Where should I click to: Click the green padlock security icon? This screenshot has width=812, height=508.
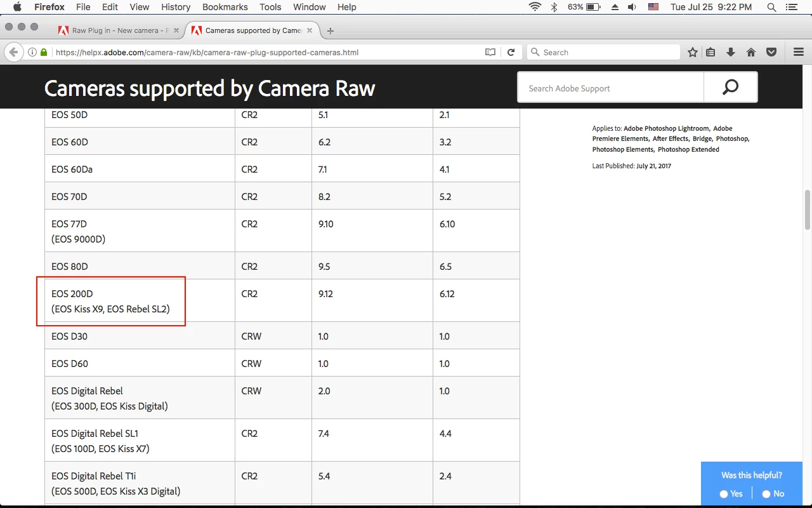[44, 52]
